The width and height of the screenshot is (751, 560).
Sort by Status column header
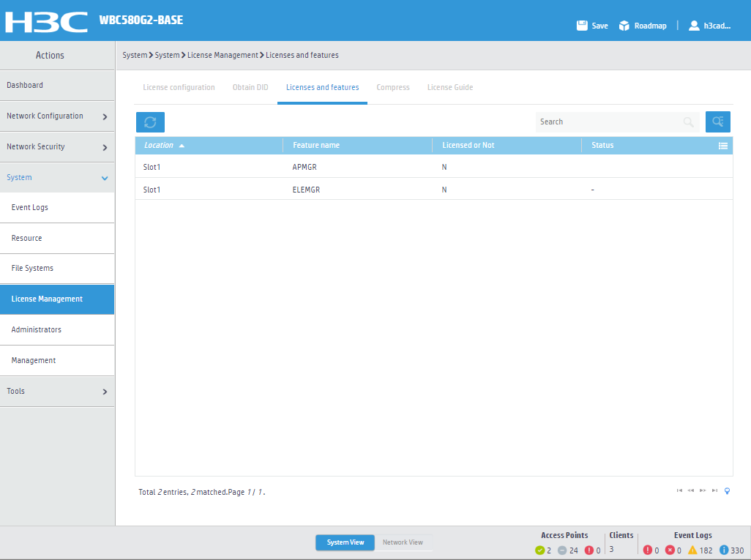[x=602, y=145]
